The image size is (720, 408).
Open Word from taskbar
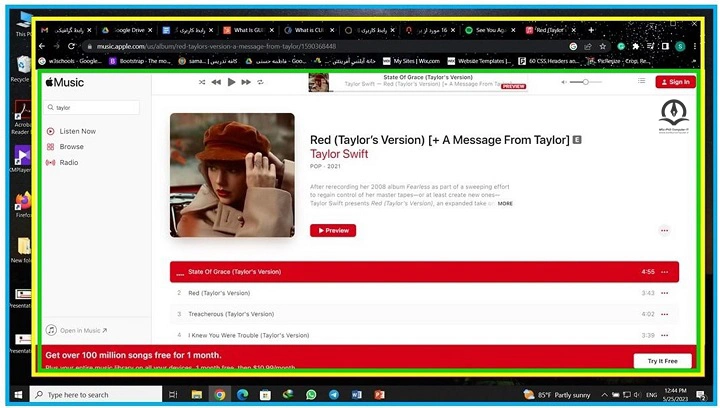357,395
